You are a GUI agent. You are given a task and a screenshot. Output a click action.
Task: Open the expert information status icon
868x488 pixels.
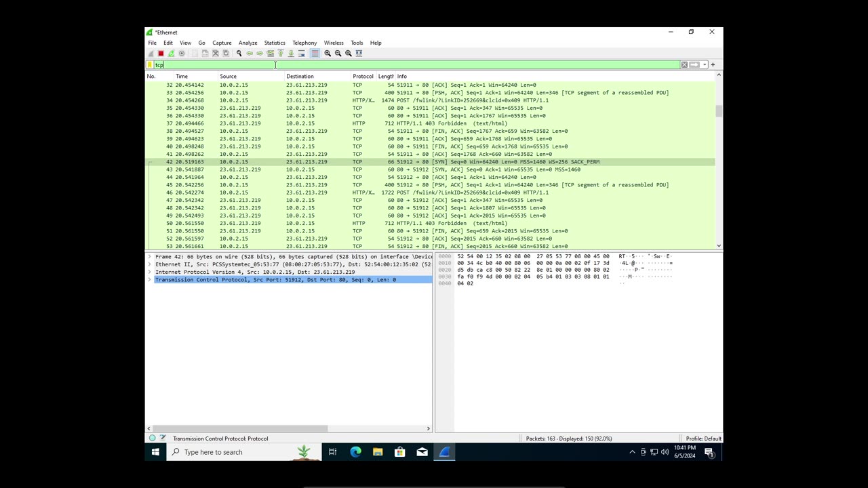point(152,439)
